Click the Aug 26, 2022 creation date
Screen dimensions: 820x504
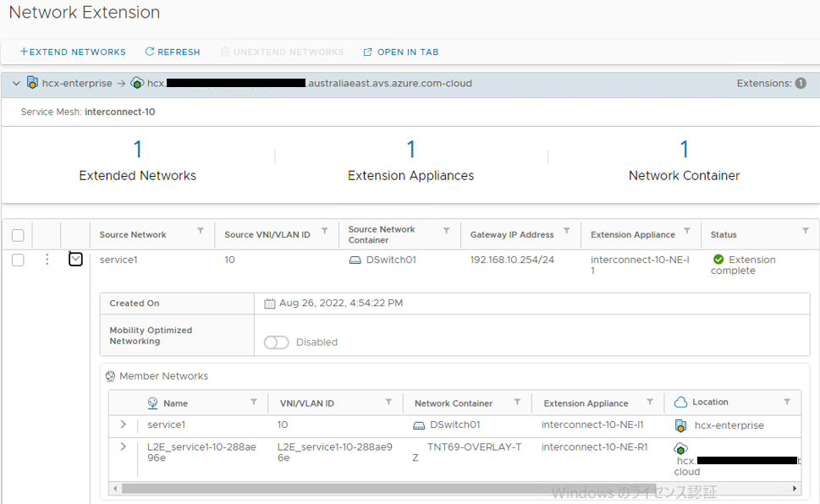[x=341, y=304]
